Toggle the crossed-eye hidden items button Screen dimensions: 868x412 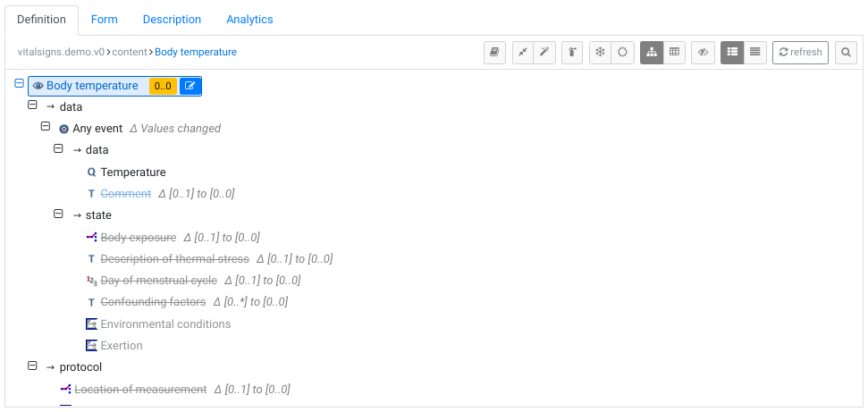click(x=703, y=53)
